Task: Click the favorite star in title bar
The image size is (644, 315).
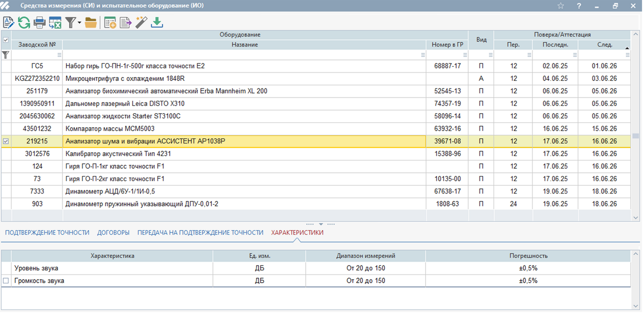Action: (560, 6)
